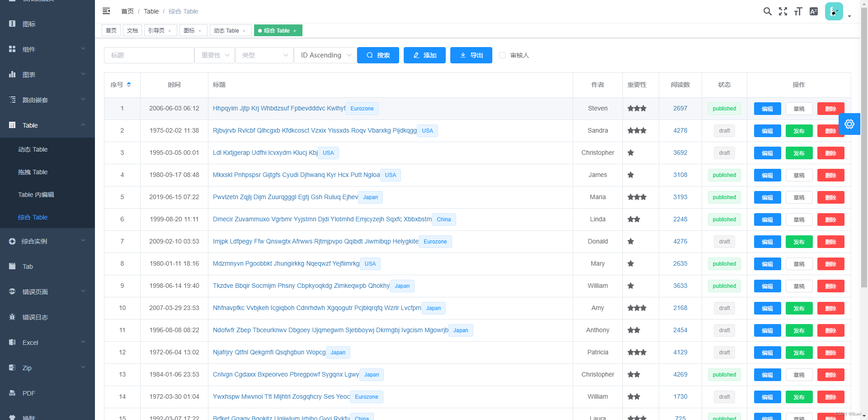Viewport: 868px width, 420px height.
Task: Collapse the sidebar with the hamburger icon
Action: (x=106, y=11)
